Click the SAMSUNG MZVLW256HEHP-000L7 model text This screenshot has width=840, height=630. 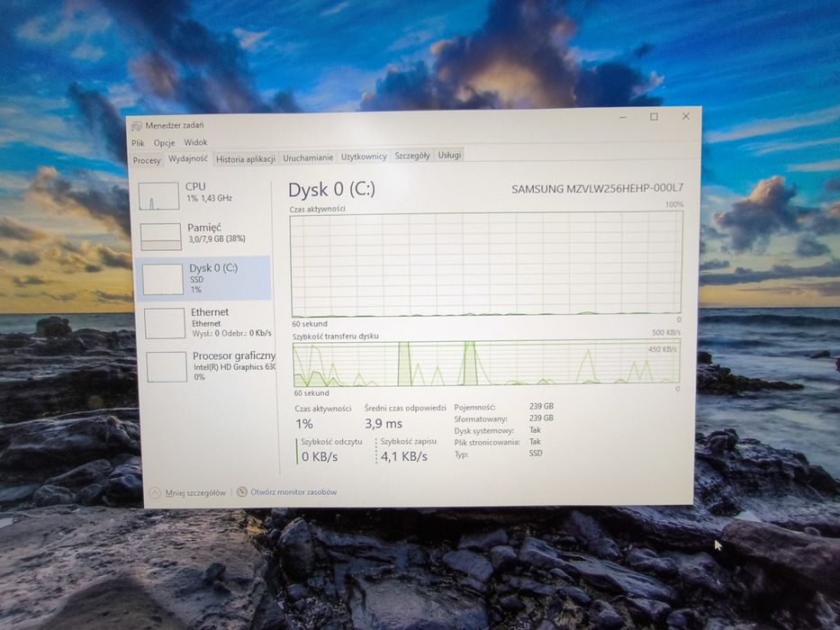pos(597,189)
